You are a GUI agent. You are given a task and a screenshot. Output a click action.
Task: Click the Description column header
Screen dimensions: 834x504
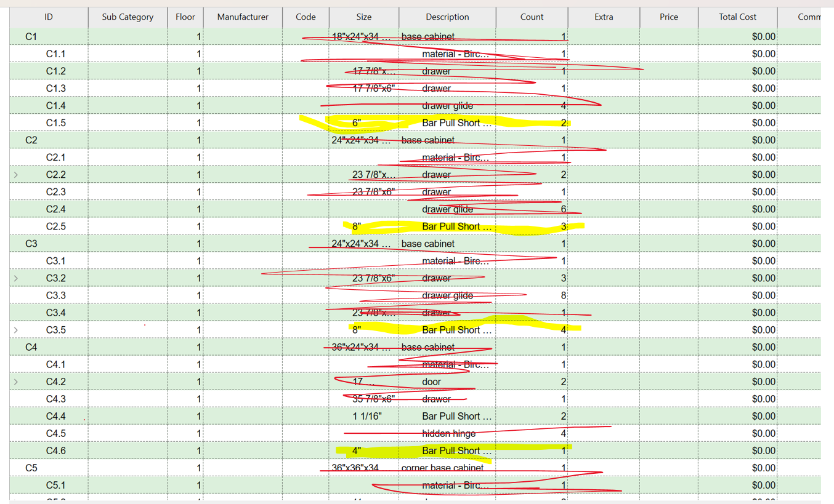[x=447, y=17]
